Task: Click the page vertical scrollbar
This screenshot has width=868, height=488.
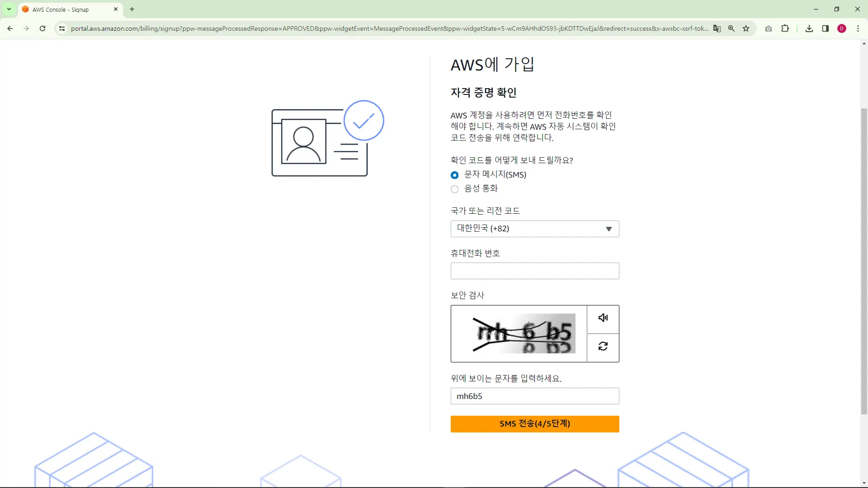Action: click(x=864, y=261)
